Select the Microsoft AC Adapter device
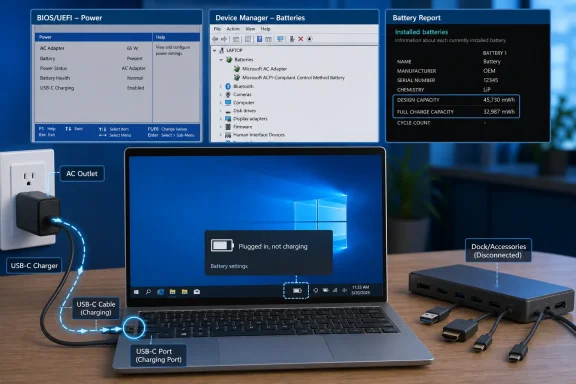The width and height of the screenshot is (576, 384). pyautogui.click(x=264, y=69)
